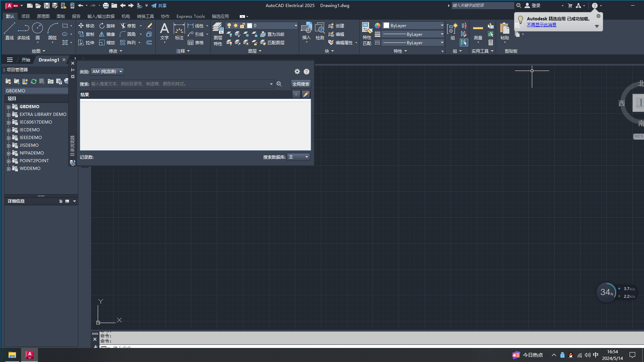Click the white color swatch beside layer 0
Screen dimensions: 644x362
[250, 25]
